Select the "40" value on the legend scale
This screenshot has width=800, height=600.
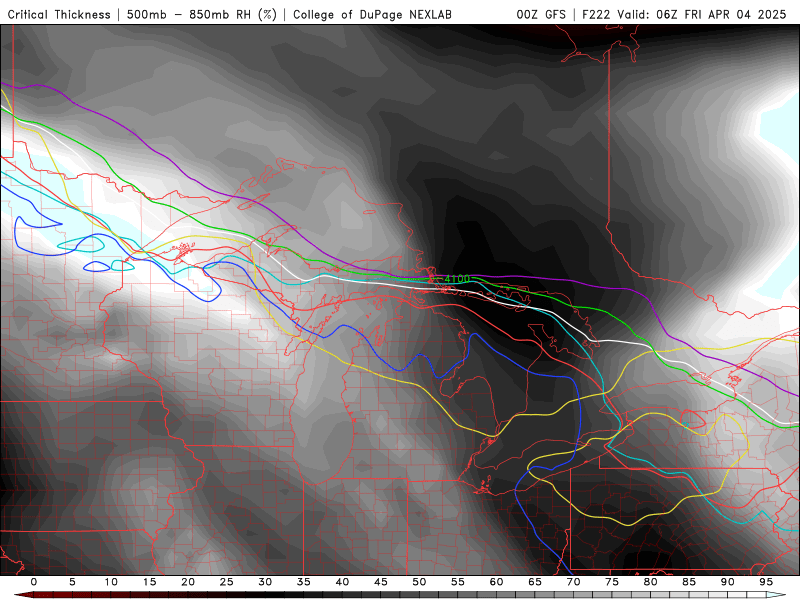(x=342, y=582)
